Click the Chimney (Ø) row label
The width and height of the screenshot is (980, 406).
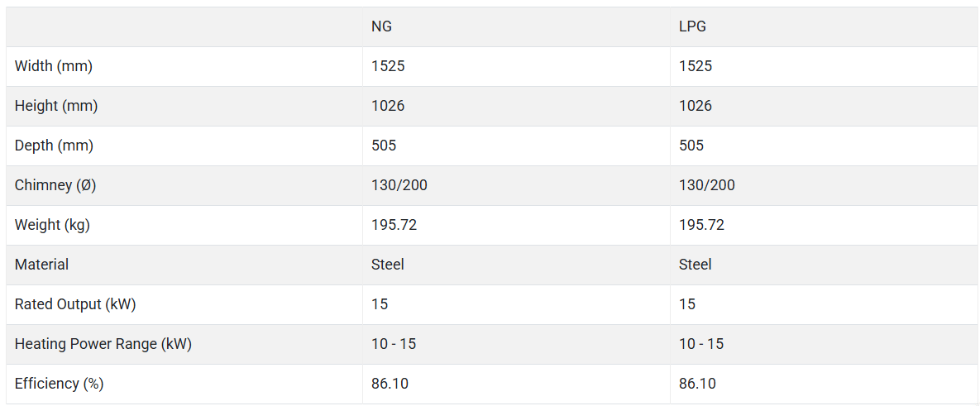[x=55, y=185]
